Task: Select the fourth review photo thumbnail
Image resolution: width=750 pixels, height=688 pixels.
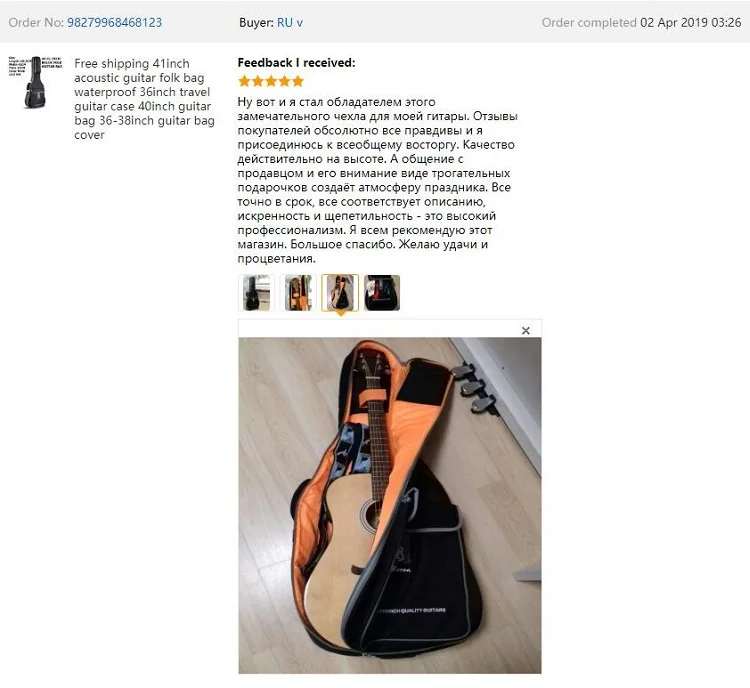Action: pyautogui.click(x=382, y=292)
